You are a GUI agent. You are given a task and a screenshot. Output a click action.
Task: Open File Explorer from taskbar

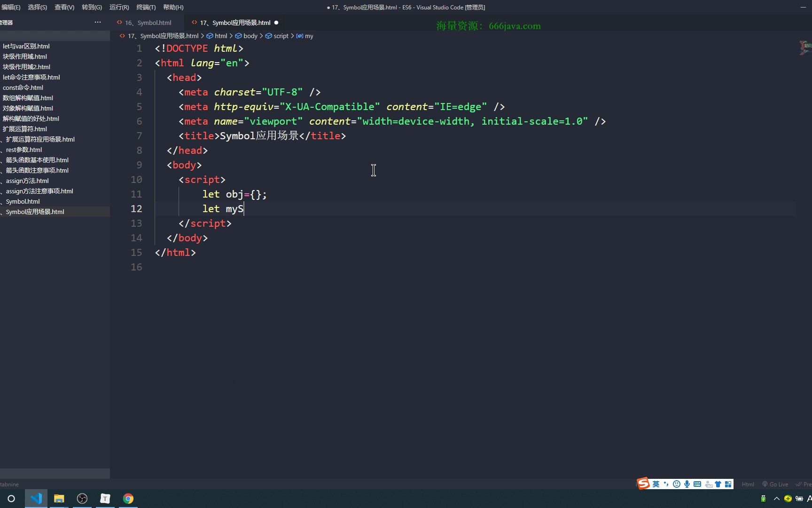(59, 499)
